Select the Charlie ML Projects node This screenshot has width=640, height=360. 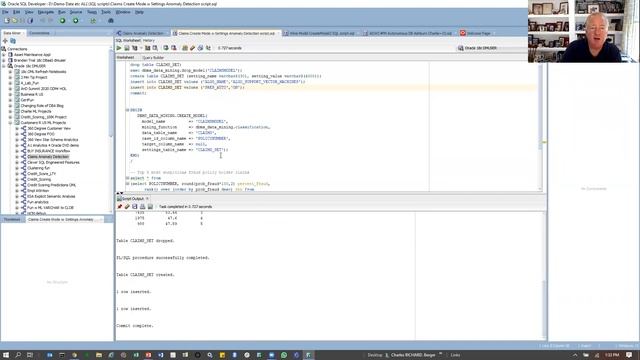pos(36,111)
